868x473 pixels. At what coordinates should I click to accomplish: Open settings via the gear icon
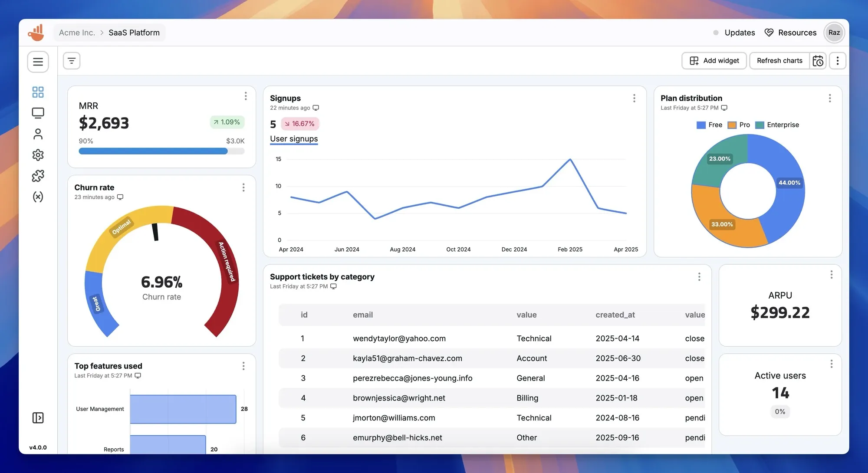pyautogui.click(x=38, y=154)
